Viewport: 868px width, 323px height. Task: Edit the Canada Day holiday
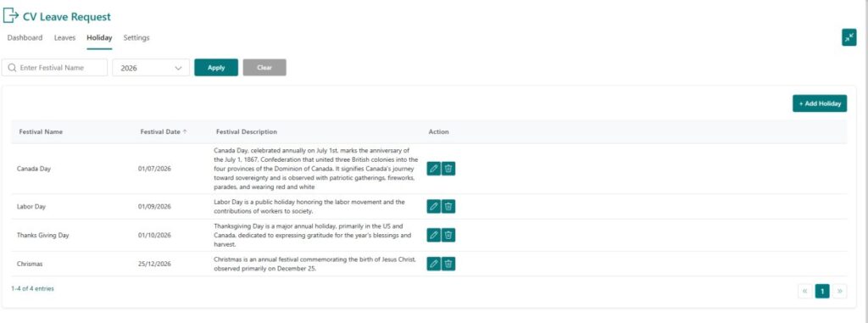(x=434, y=169)
